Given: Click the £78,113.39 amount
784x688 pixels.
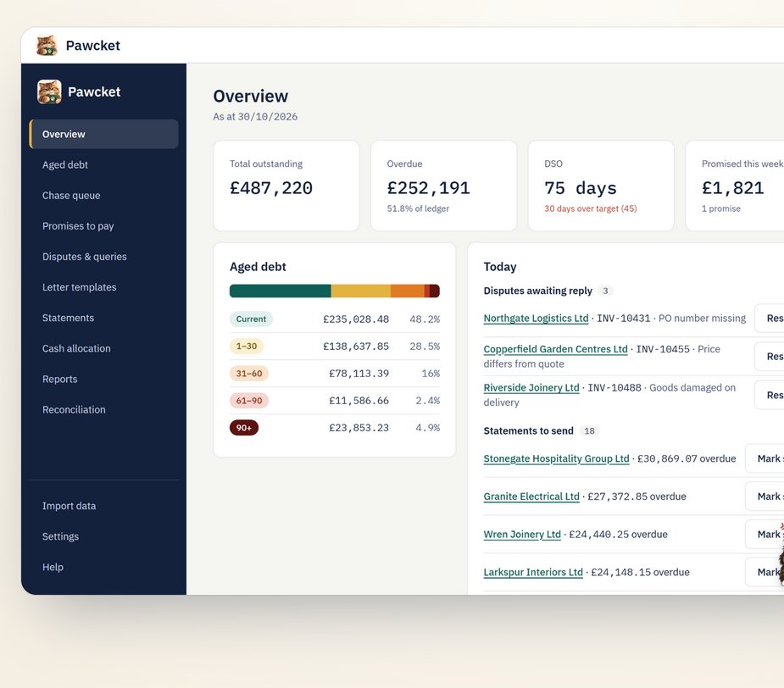Looking at the screenshot, I should (x=359, y=374).
